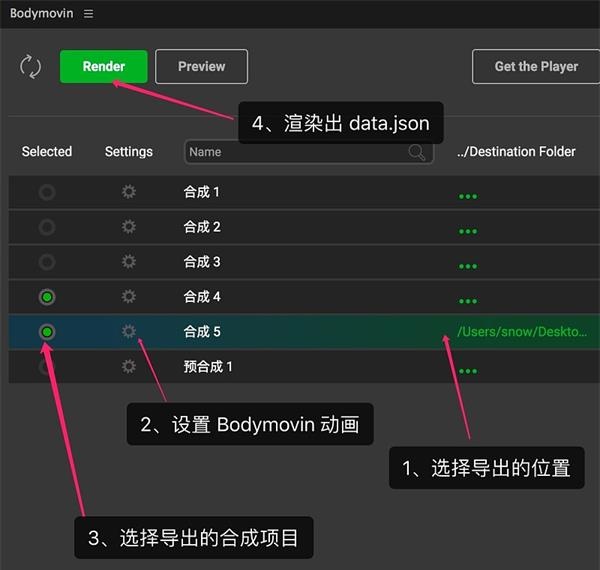Click the Settings column header
This screenshot has width=600, height=570.
(129, 152)
